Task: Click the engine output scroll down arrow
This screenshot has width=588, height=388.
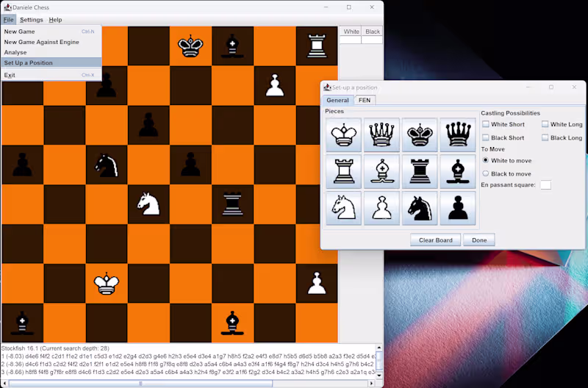Action: [379, 376]
